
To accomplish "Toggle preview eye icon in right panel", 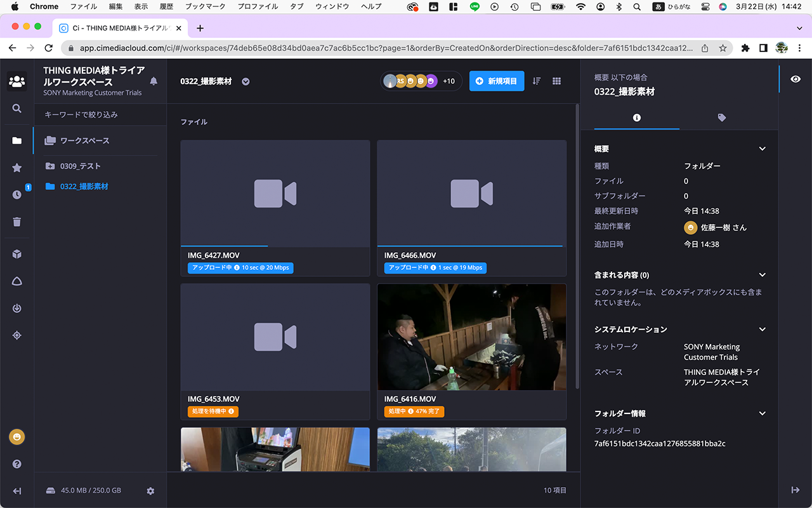I will pos(796,79).
